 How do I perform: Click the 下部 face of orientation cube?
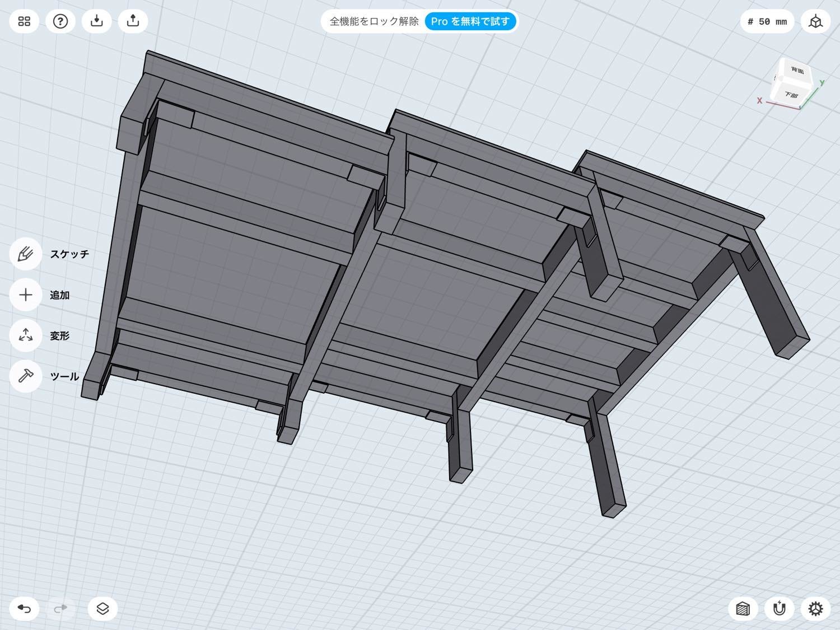791,95
